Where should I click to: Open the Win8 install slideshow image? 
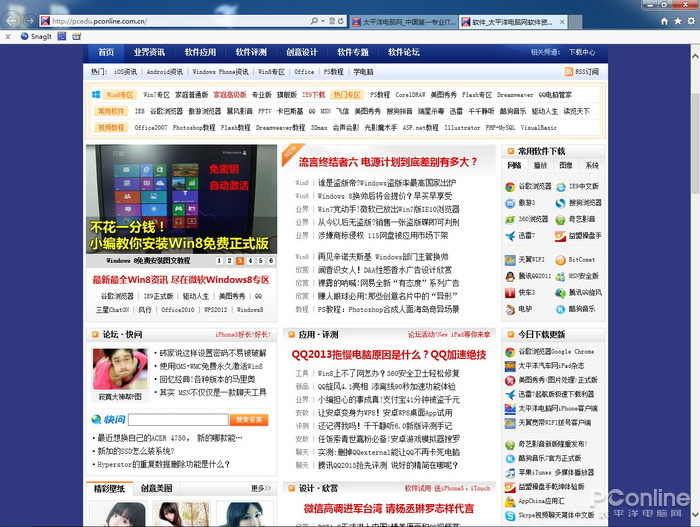click(181, 199)
